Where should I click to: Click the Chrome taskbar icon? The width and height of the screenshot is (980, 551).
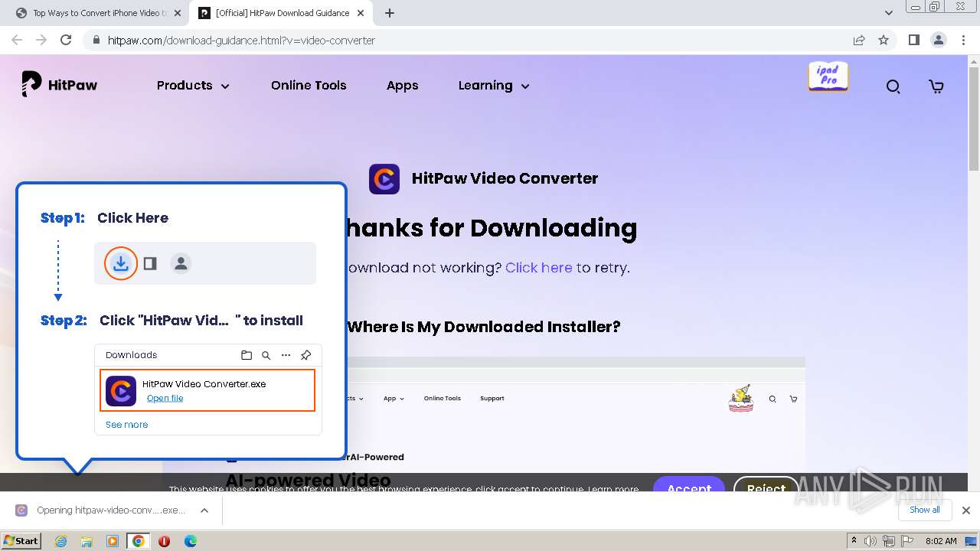click(139, 541)
